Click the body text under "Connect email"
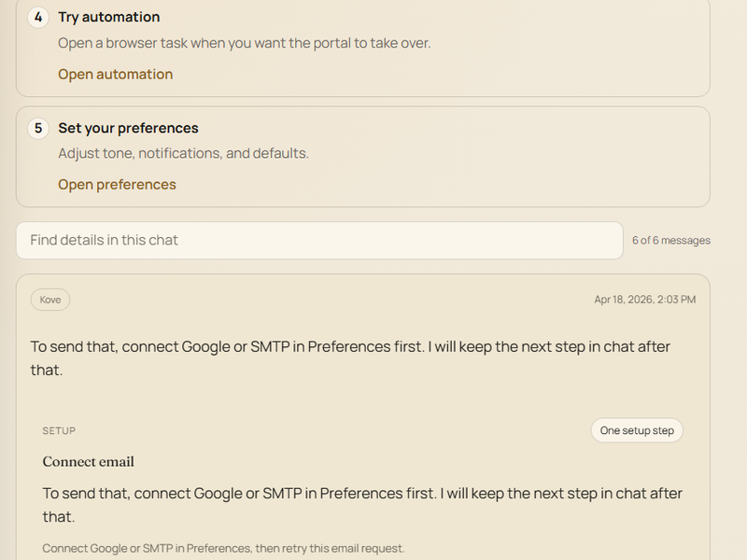 [x=362, y=504]
